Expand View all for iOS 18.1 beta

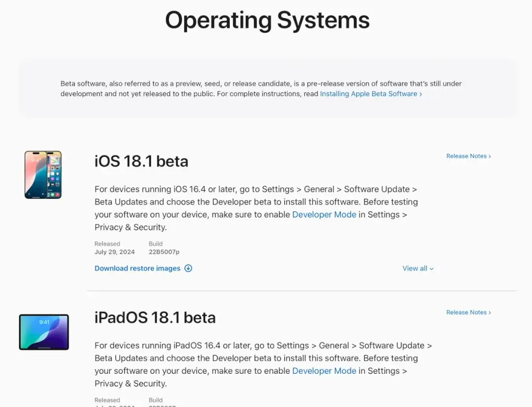[x=418, y=268]
